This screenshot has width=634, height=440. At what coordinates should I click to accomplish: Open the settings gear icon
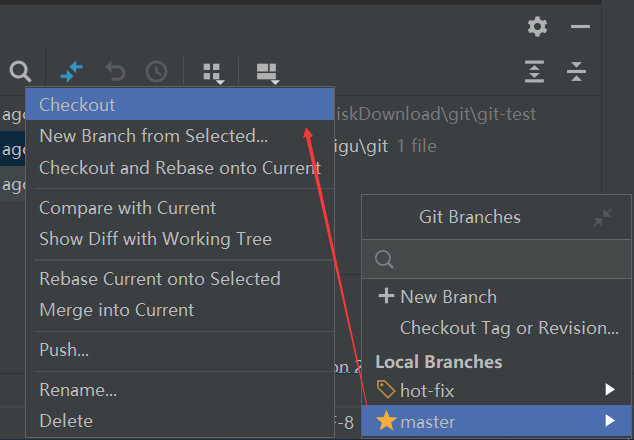point(538,27)
